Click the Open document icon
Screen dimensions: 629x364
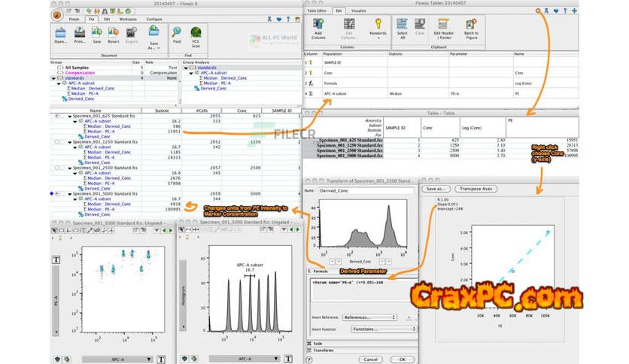[60, 33]
